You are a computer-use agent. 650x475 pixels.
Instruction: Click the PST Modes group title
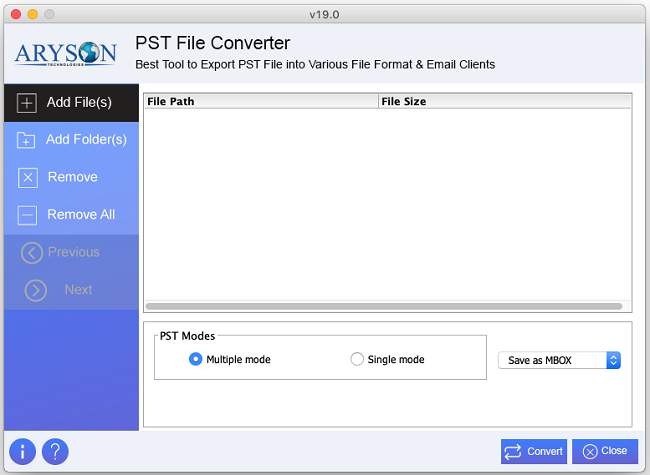pyautogui.click(x=187, y=336)
